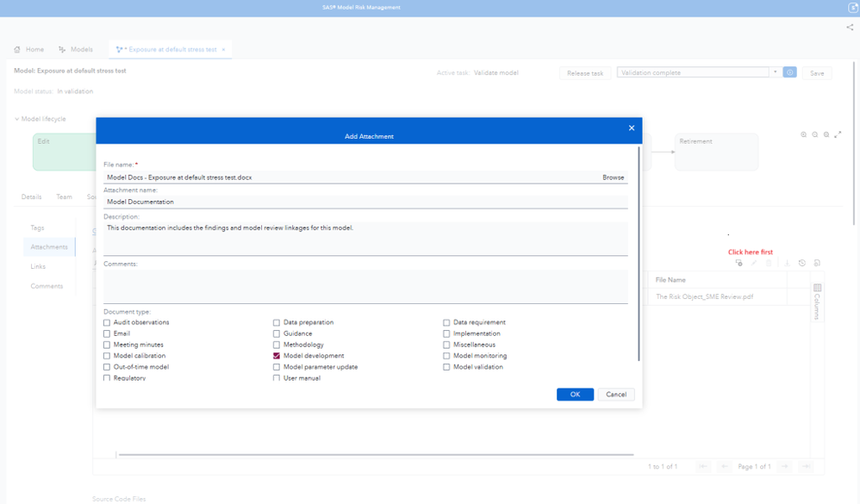Check the Data preparation box

277,322
